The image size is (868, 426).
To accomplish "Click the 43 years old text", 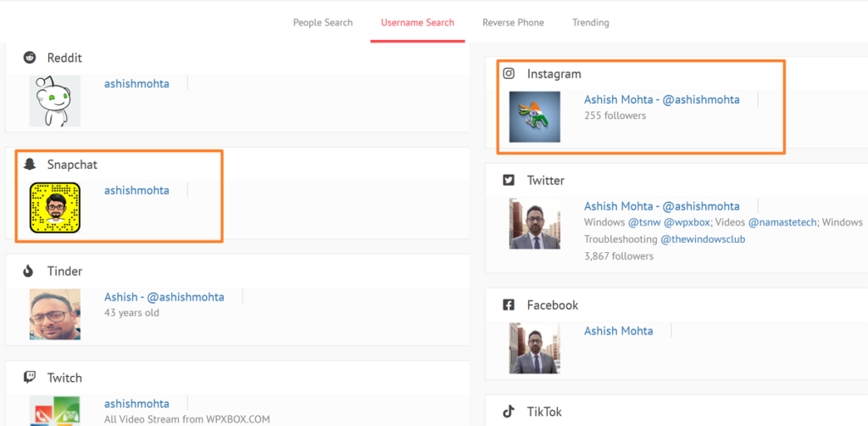I will (131, 312).
